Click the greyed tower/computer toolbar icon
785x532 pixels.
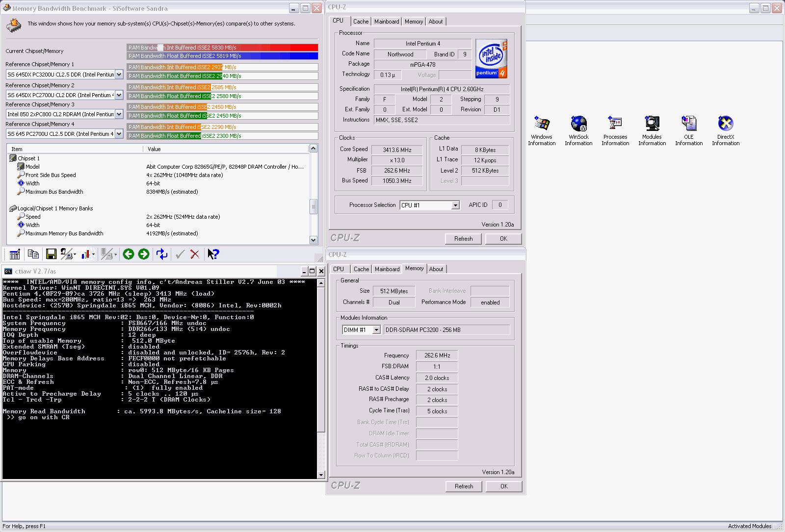pos(106,254)
